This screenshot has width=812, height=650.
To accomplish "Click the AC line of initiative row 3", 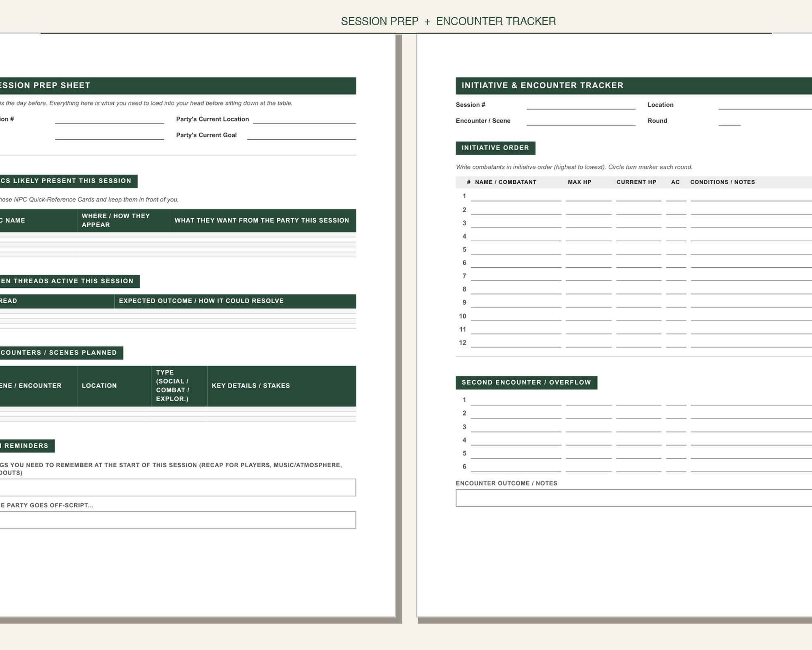I will coord(676,224).
